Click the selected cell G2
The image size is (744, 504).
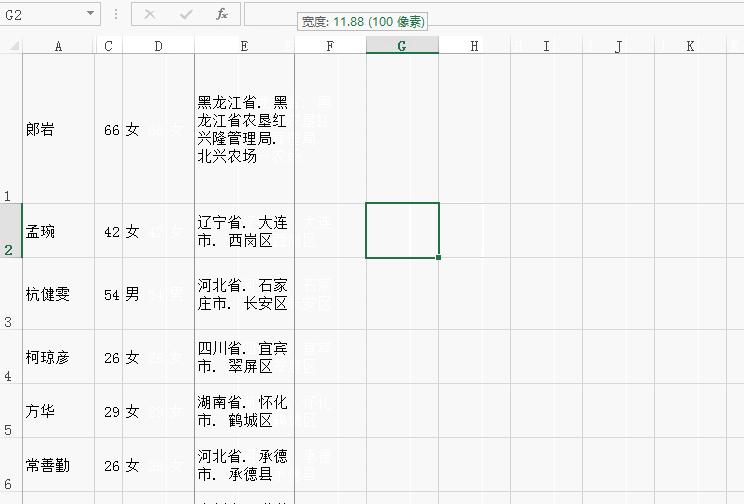tap(402, 231)
